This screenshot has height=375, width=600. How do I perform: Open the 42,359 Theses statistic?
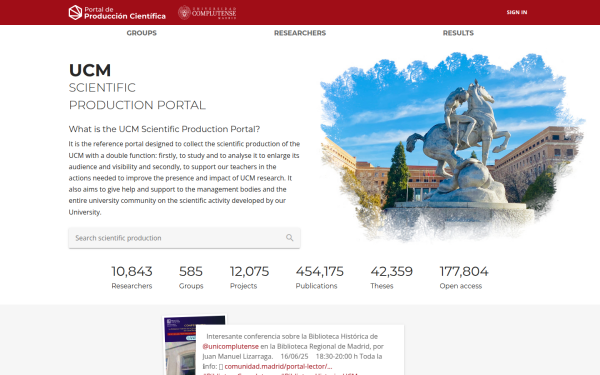[391, 277]
